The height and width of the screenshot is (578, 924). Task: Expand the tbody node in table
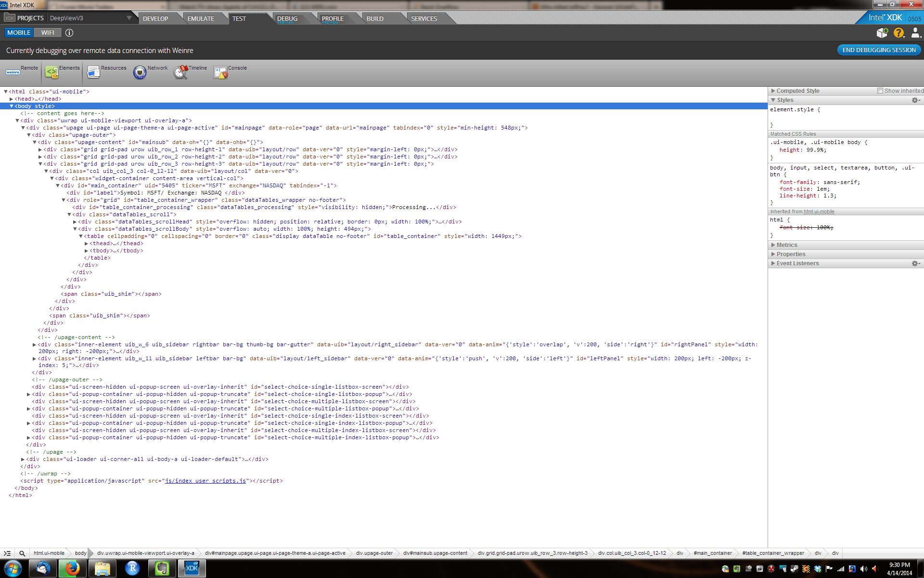(86, 251)
